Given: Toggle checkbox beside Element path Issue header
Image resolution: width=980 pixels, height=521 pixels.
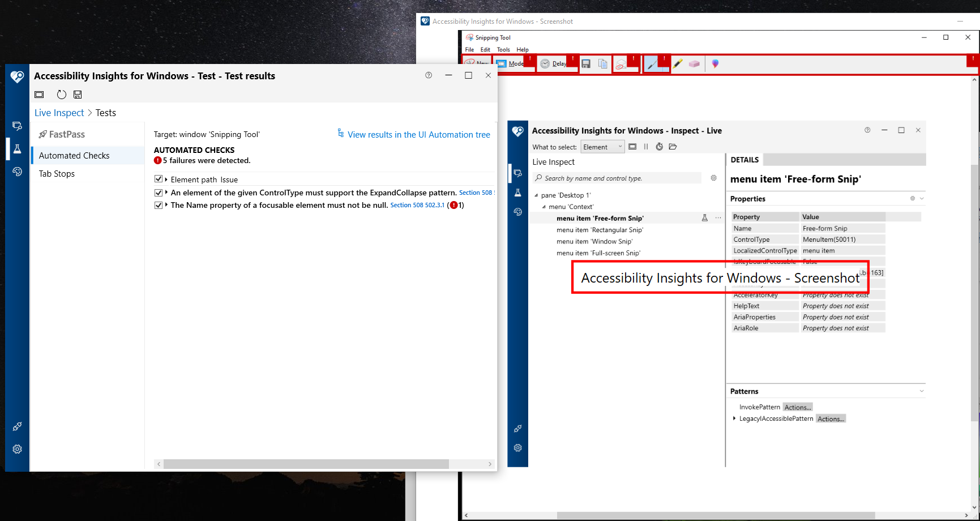Looking at the screenshot, I should point(159,179).
